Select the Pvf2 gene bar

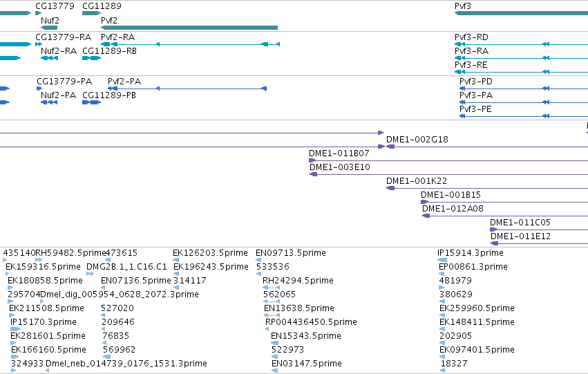click(189, 28)
